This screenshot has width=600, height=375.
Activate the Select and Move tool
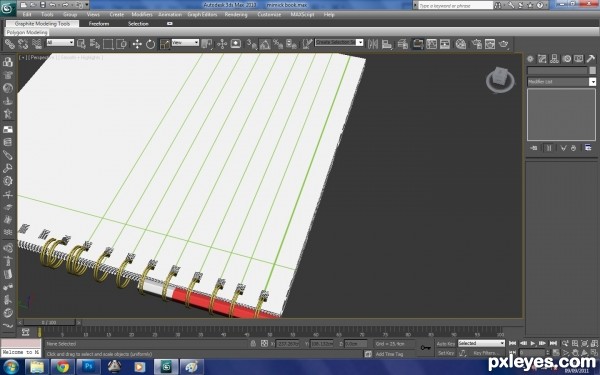[x=137, y=44]
